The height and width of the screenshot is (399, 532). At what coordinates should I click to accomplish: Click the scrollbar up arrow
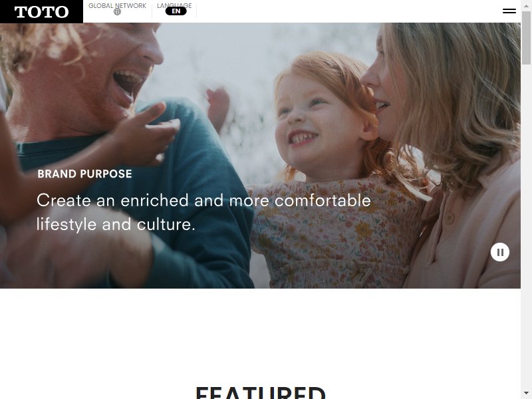click(x=526, y=5)
